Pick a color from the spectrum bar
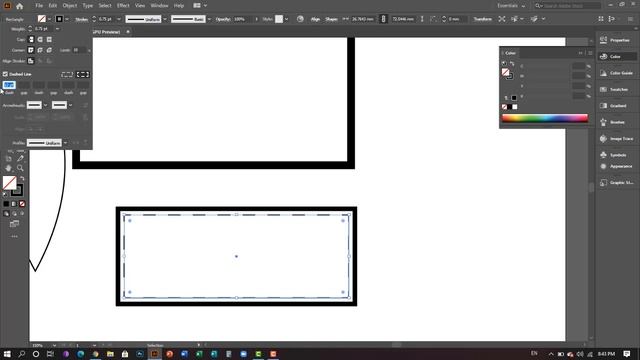The image size is (640, 360). pos(545,118)
